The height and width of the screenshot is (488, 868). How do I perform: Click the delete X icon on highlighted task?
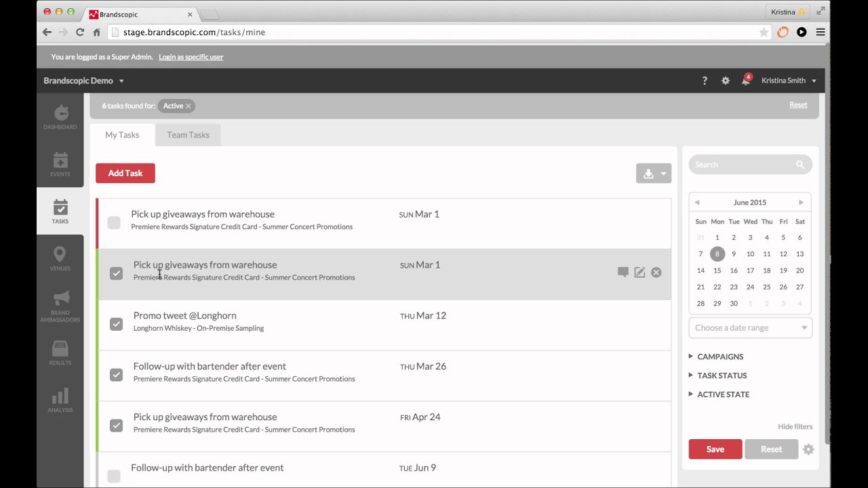656,272
